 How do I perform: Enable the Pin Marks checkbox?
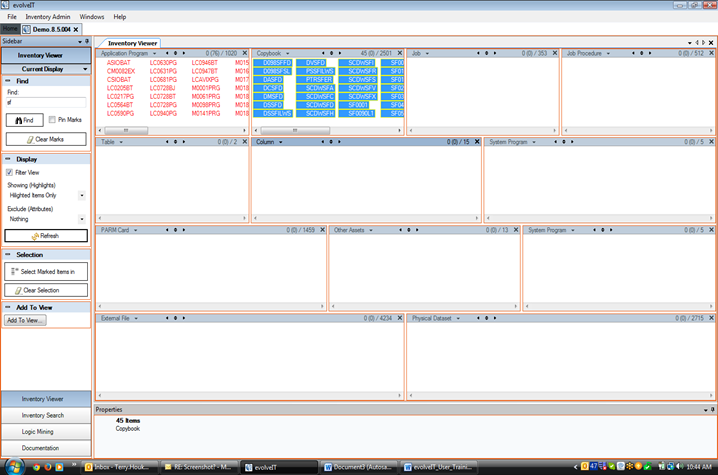(x=52, y=120)
